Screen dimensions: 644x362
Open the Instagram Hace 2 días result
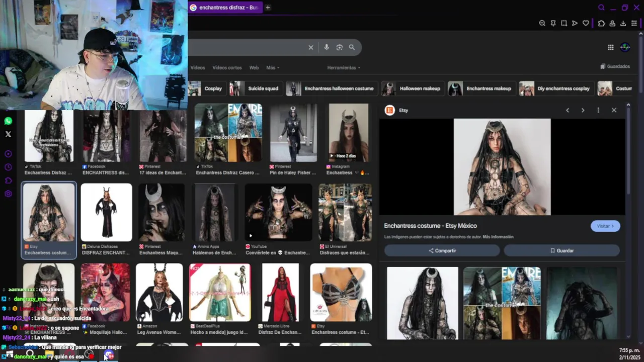pos(349,133)
